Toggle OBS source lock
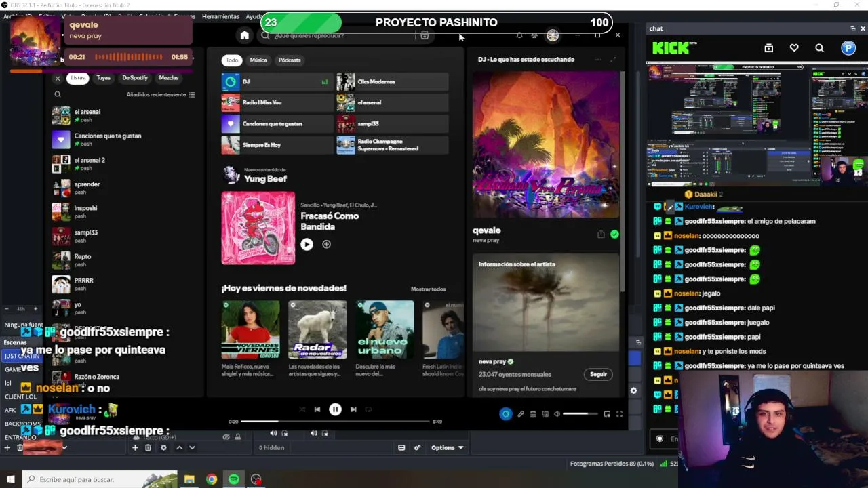 [237, 437]
